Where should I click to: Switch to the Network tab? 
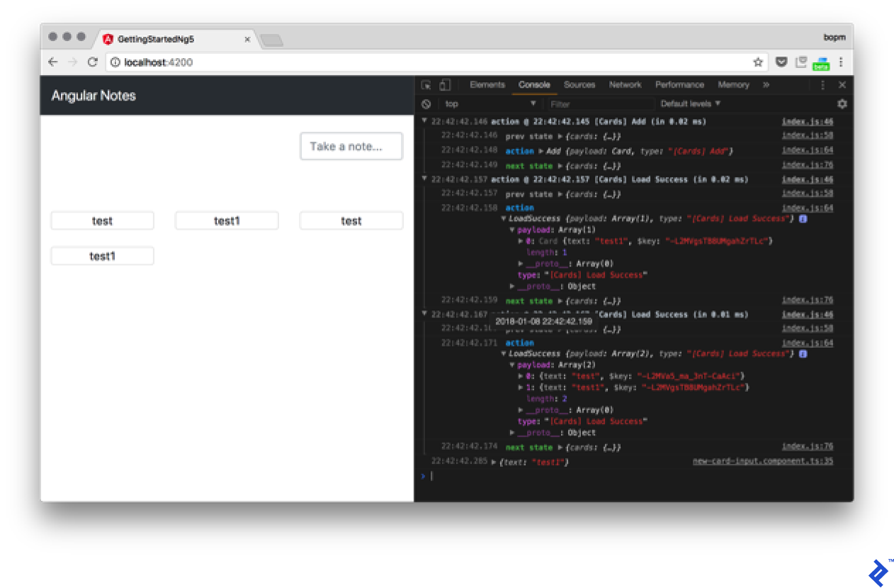pyautogui.click(x=625, y=85)
